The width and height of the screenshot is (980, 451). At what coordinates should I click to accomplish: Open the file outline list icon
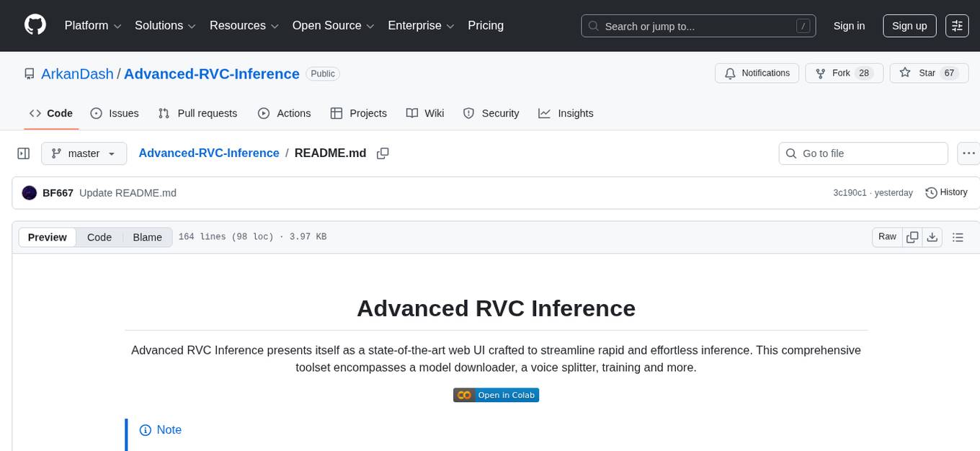click(x=958, y=236)
